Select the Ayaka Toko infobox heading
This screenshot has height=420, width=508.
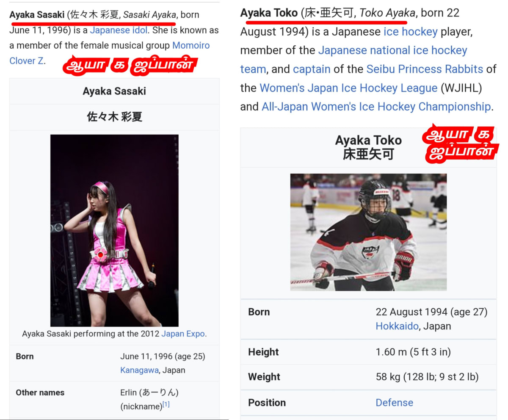coord(368,147)
